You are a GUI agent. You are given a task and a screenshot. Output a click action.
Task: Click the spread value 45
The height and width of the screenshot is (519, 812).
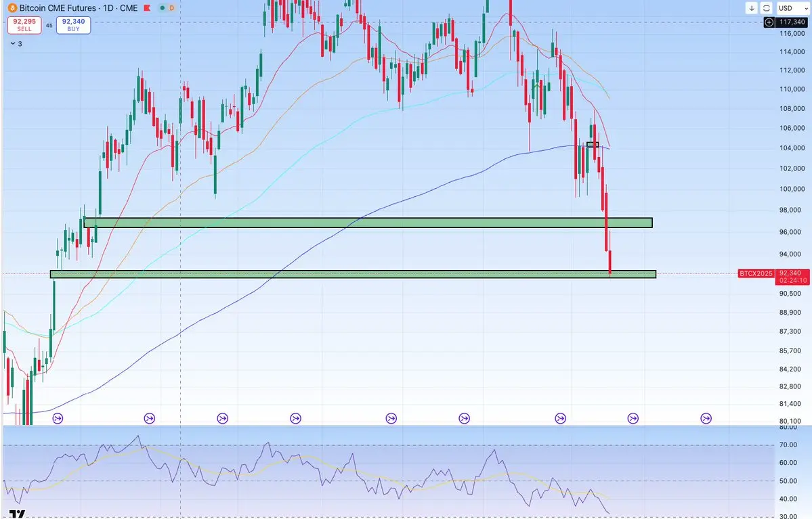(49, 25)
